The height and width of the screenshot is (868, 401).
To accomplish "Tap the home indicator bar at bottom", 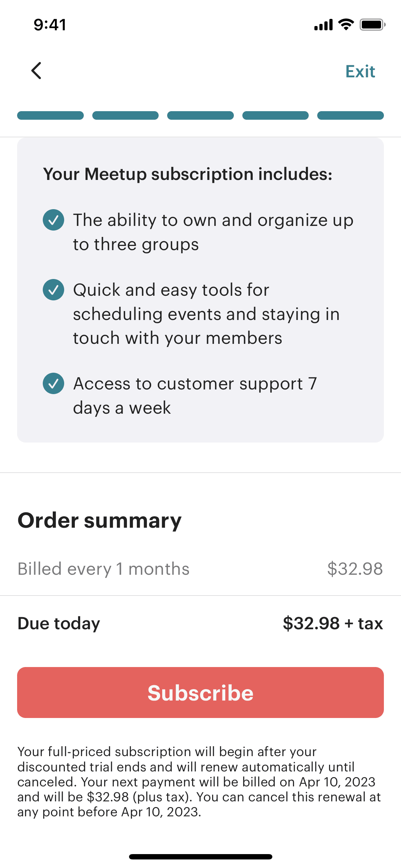I will [x=200, y=857].
